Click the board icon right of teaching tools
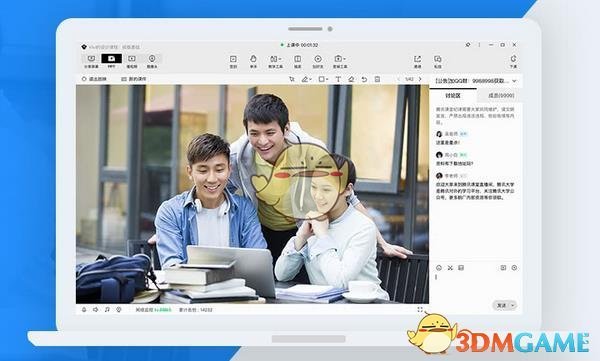This screenshot has width=600, height=361. (297, 59)
